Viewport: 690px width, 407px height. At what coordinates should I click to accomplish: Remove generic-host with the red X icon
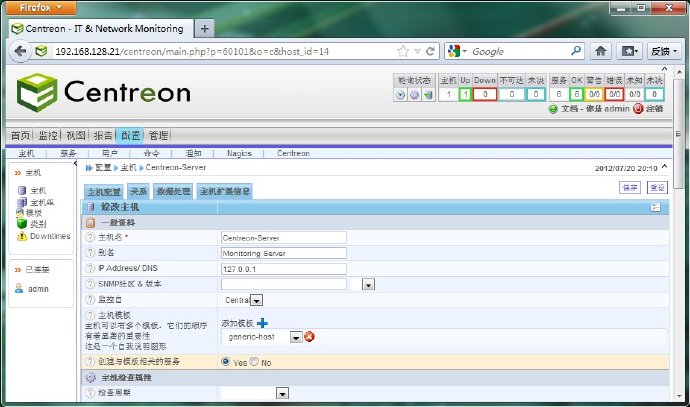click(x=309, y=337)
